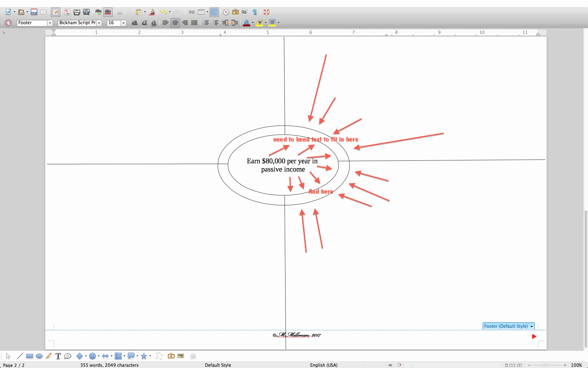Viewport: 588px width, 368px height.
Task: Pick the Text box tool
Action: coord(58,356)
